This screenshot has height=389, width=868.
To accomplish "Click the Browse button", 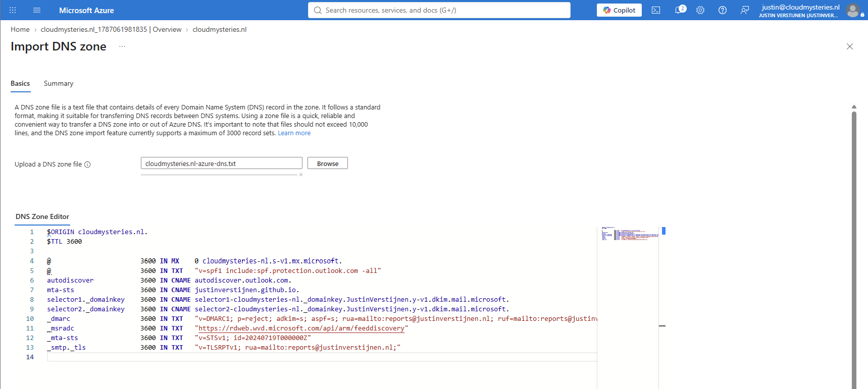I will (328, 163).
